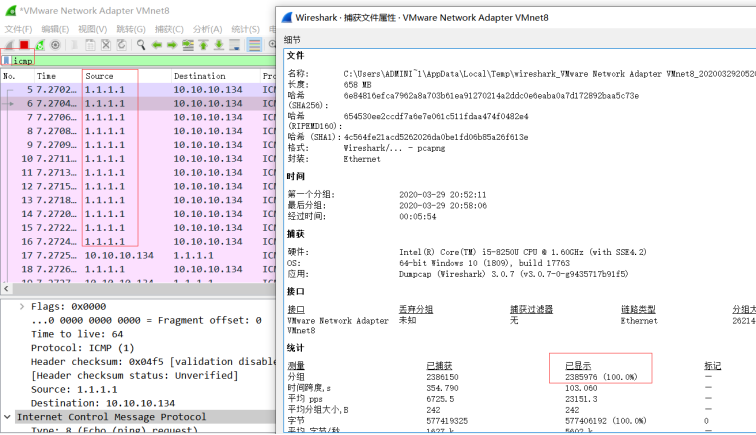Select the Header checksum: 0x04f5 line

coord(153,362)
